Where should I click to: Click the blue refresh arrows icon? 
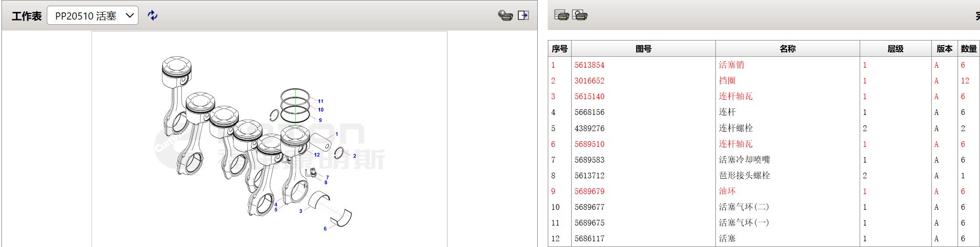152,15
